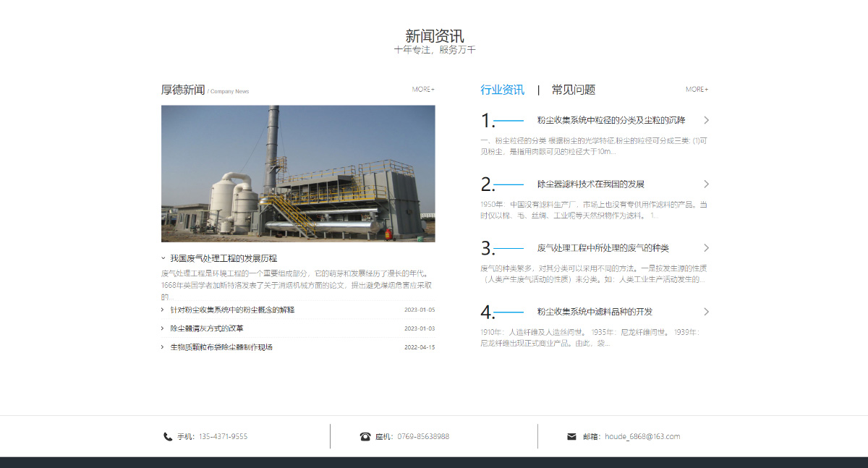Click MORE+ link in 厚德新闻 section

(424, 89)
